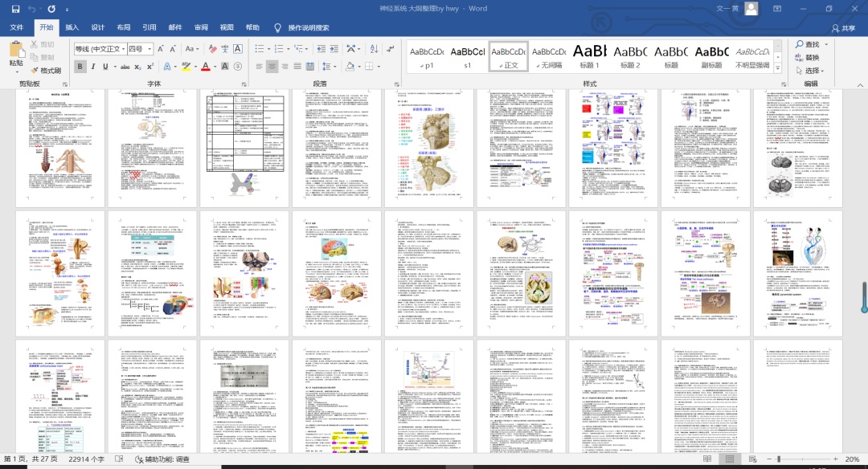Toggle Bold formatting button

[x=80, y=67]
